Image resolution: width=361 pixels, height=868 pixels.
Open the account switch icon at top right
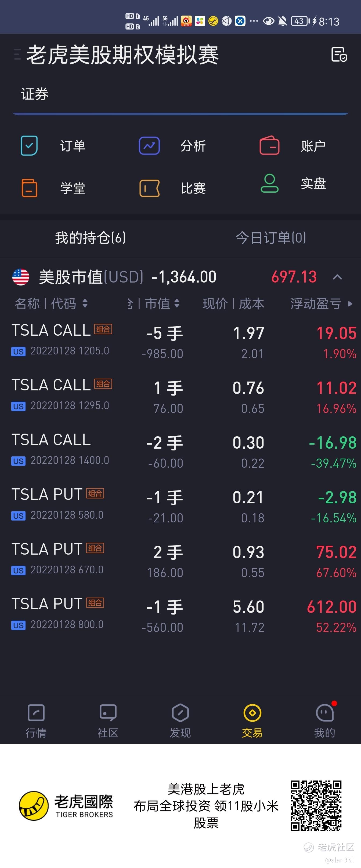(339, 54)
